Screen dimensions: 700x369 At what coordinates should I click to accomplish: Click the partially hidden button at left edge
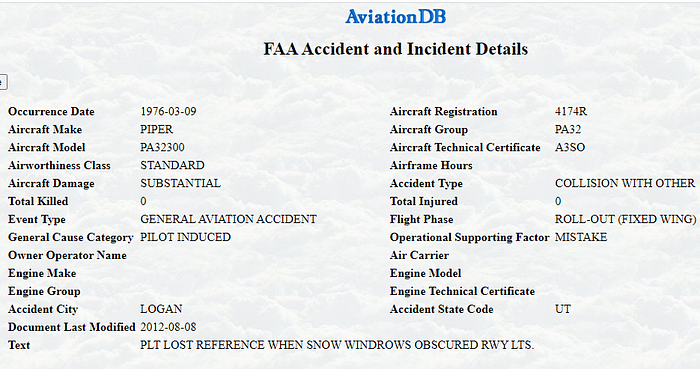3,82
